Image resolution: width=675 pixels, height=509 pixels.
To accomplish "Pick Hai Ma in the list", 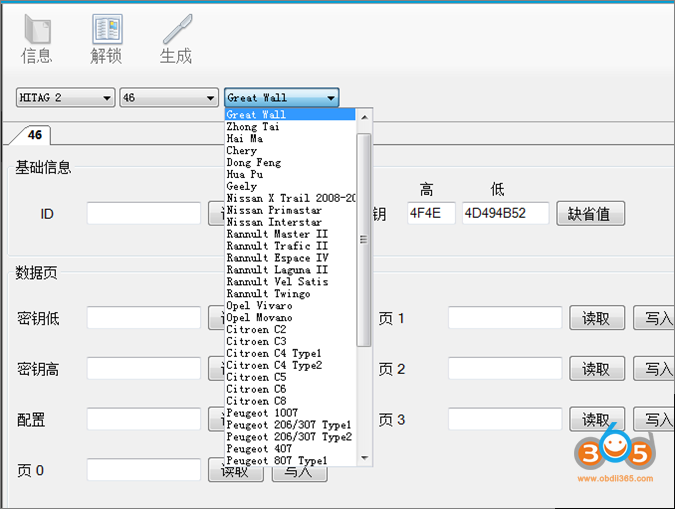I will pos(290,139).
